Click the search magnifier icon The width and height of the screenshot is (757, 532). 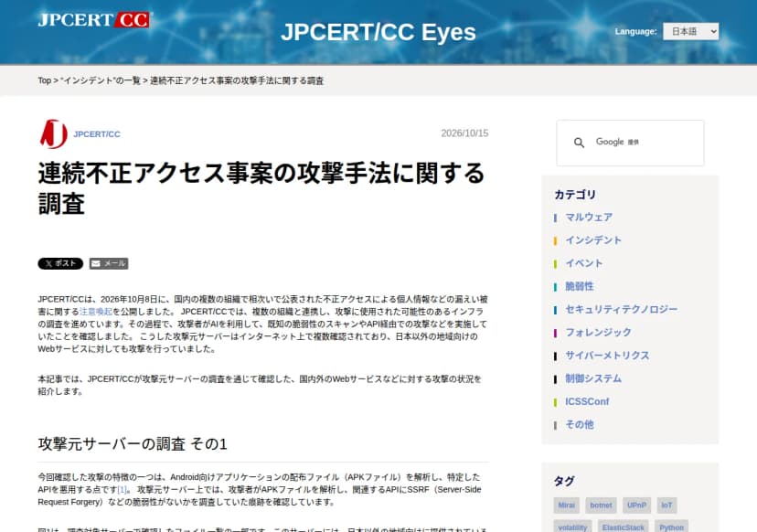pos(579,143)
